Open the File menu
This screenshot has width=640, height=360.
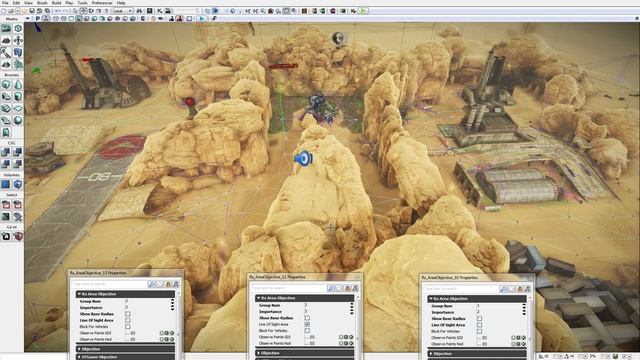[5, 3]
